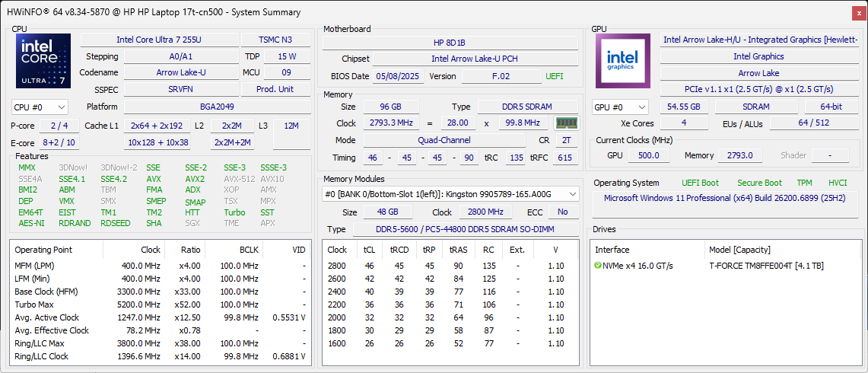Click the Intel Arrow Lake-U PCH chipset field
The height and width of the screenshot is (373, 868).
pos(474,59)
